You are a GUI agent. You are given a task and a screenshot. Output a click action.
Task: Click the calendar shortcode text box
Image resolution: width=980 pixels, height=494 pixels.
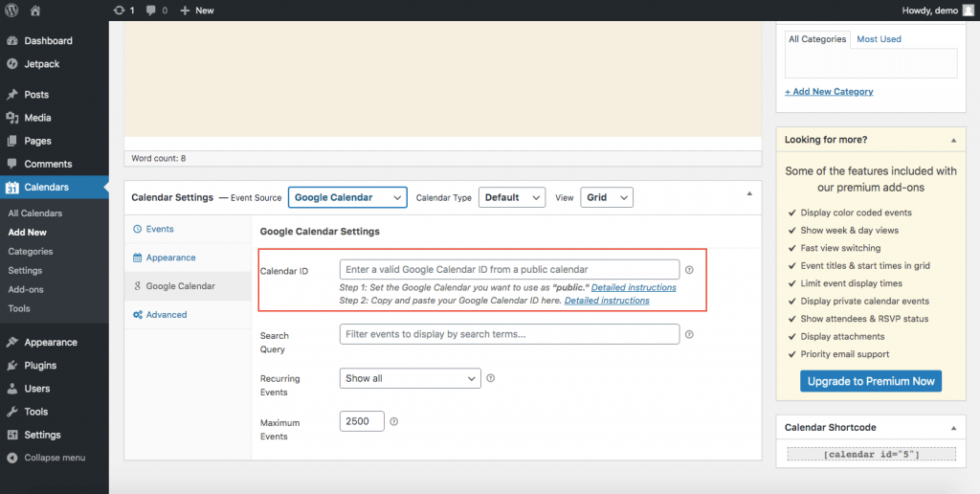tap(871, 455)
